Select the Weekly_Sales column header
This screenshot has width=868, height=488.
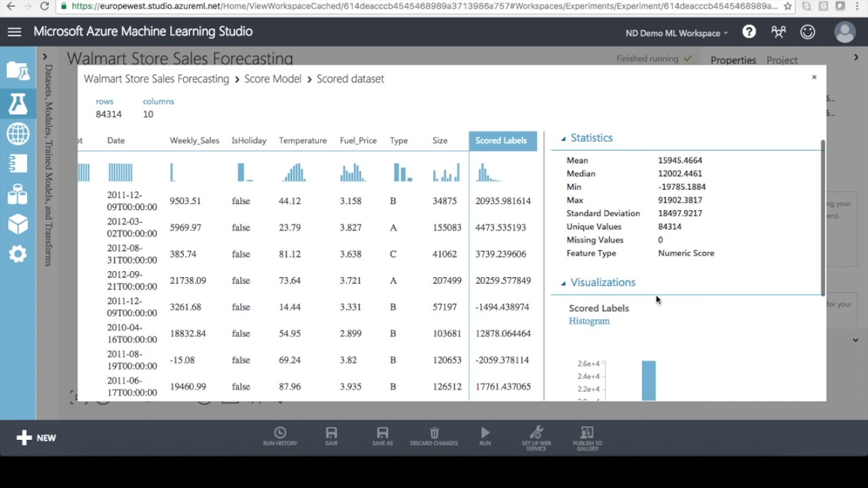pos(195,140)
